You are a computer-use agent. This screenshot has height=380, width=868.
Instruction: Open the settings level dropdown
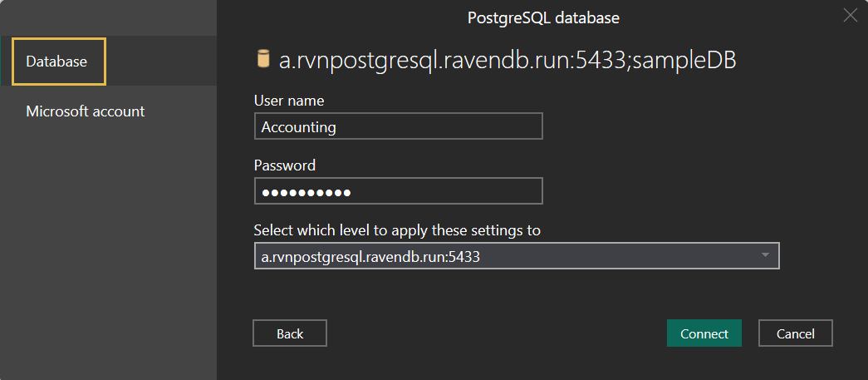click(517, 256)
